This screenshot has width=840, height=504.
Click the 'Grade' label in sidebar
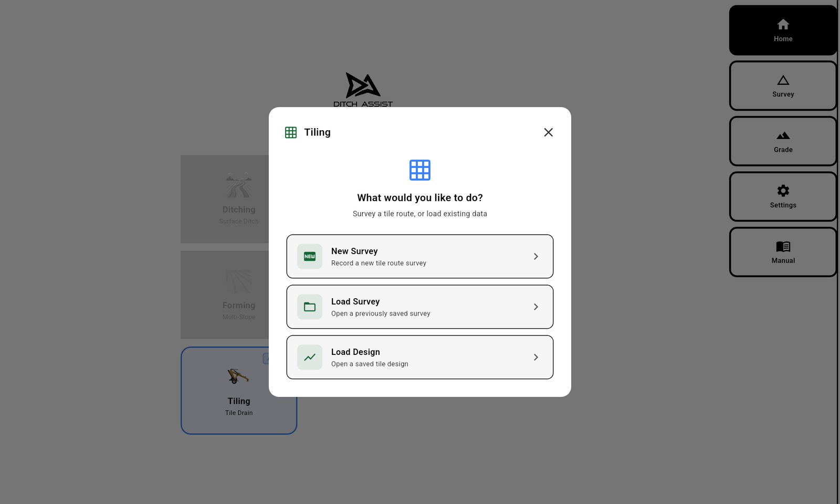coord(783,150)
